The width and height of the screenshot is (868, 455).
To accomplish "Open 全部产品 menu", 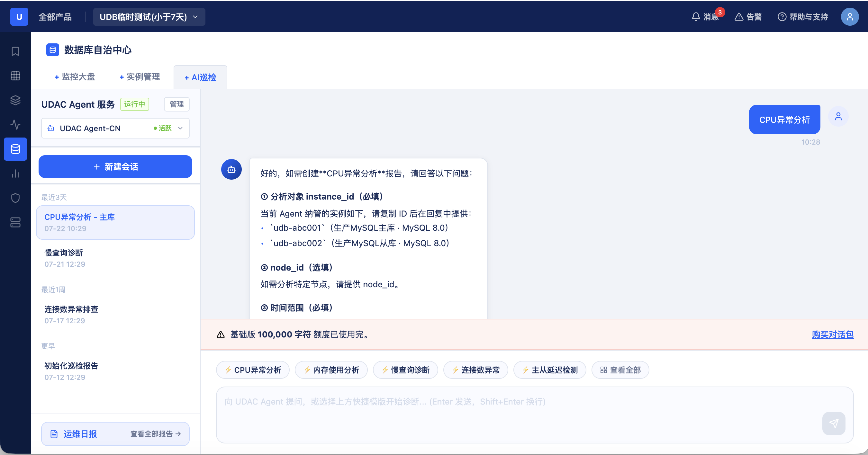I will coord(55,17).
